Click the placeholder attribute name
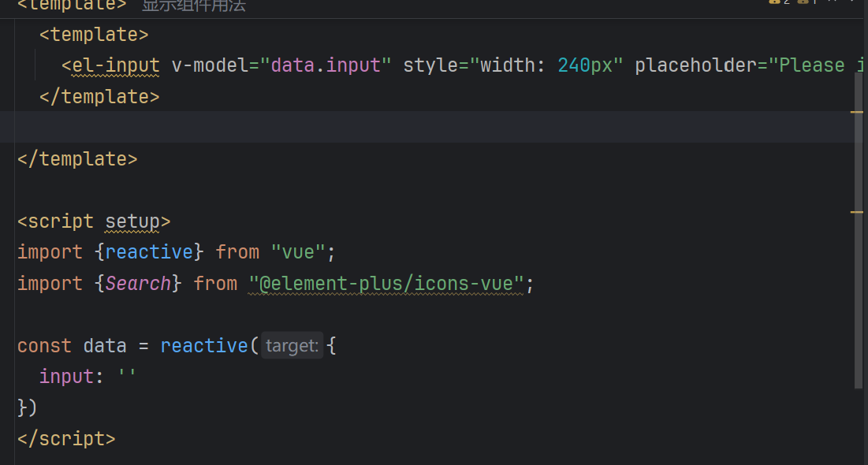 point(696,65)
